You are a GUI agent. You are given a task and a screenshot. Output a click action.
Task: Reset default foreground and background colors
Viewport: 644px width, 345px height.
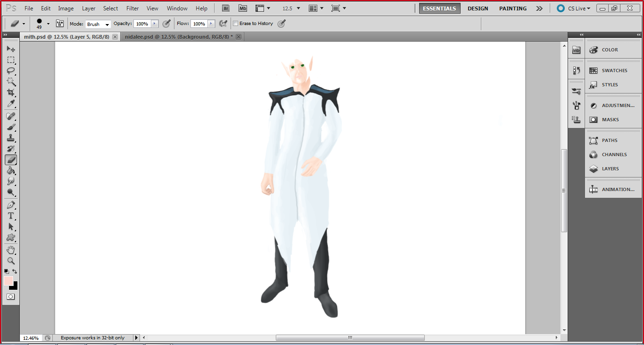(x=7, y=271)
